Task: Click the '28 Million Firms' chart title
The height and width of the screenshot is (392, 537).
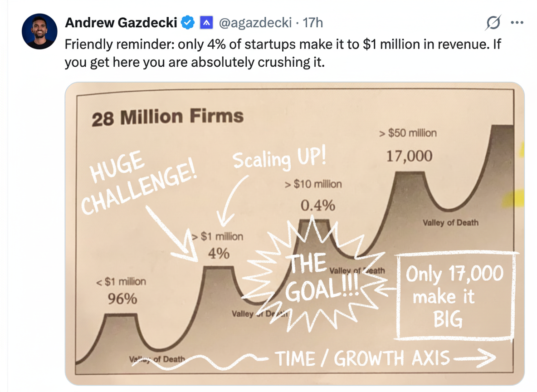Action: tap(167, 118)
